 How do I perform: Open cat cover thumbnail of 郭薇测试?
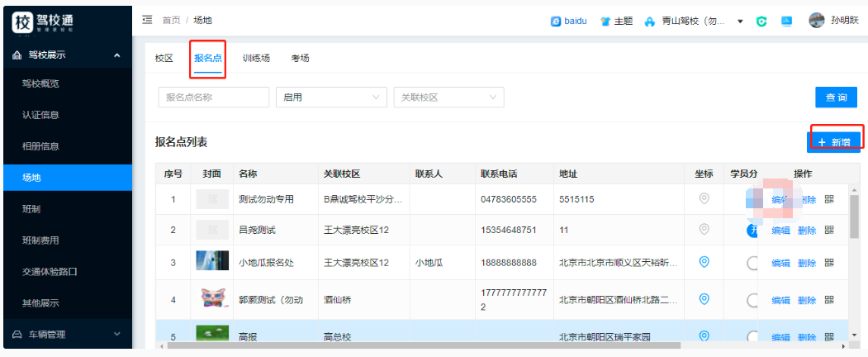click(212, 297)
